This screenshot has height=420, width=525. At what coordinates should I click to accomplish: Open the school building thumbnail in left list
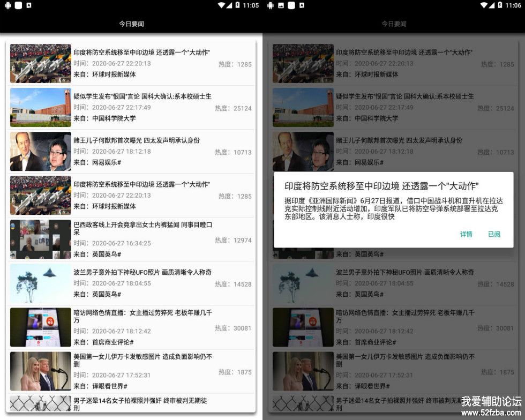tap(41, 107)
